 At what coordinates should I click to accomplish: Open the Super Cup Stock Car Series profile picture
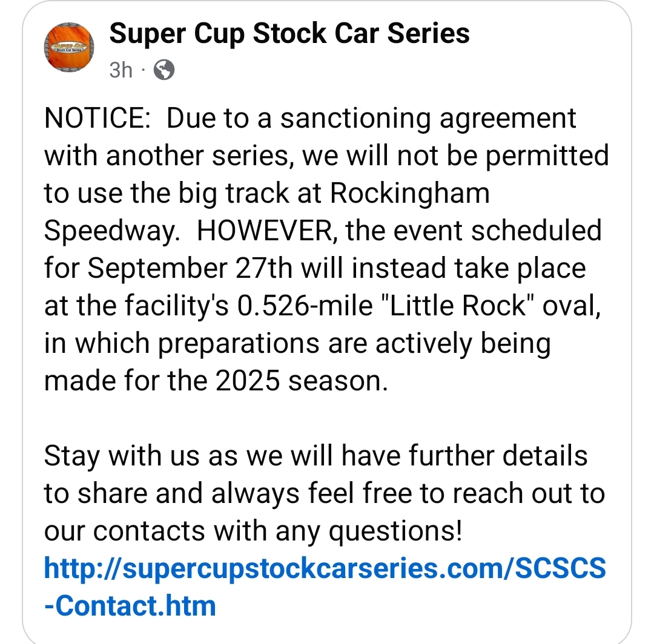(70, 48)
